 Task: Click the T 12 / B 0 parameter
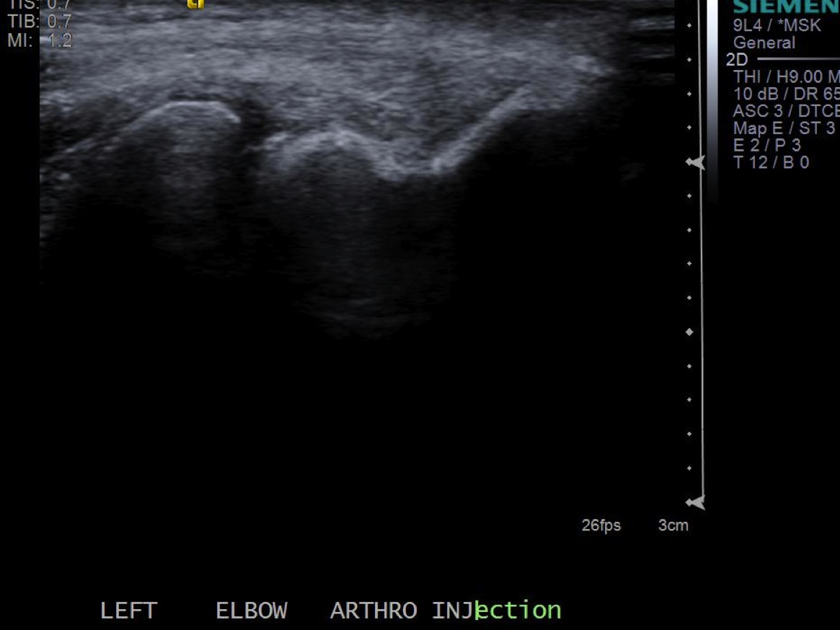click(x=771, y=162)
